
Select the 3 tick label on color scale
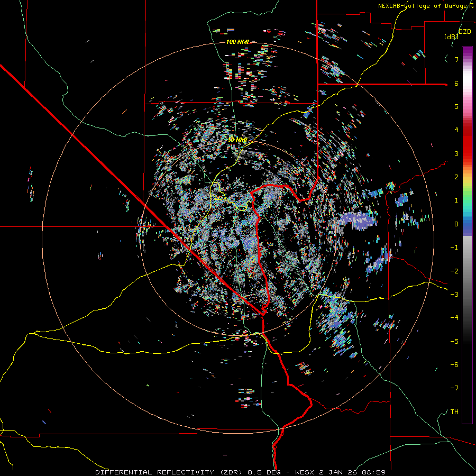click(x=456, y=153)
